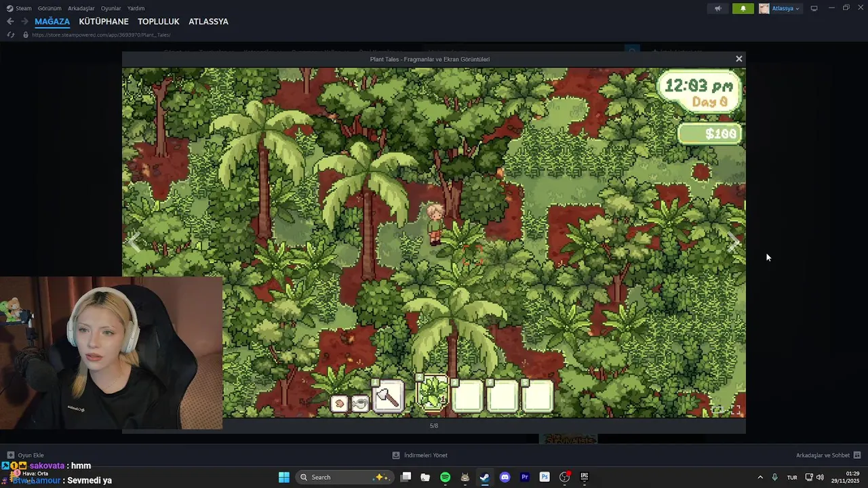This screenshot has width=868, height=488.
Task: Open Discord from the taskbar
Action: [505, 477]
